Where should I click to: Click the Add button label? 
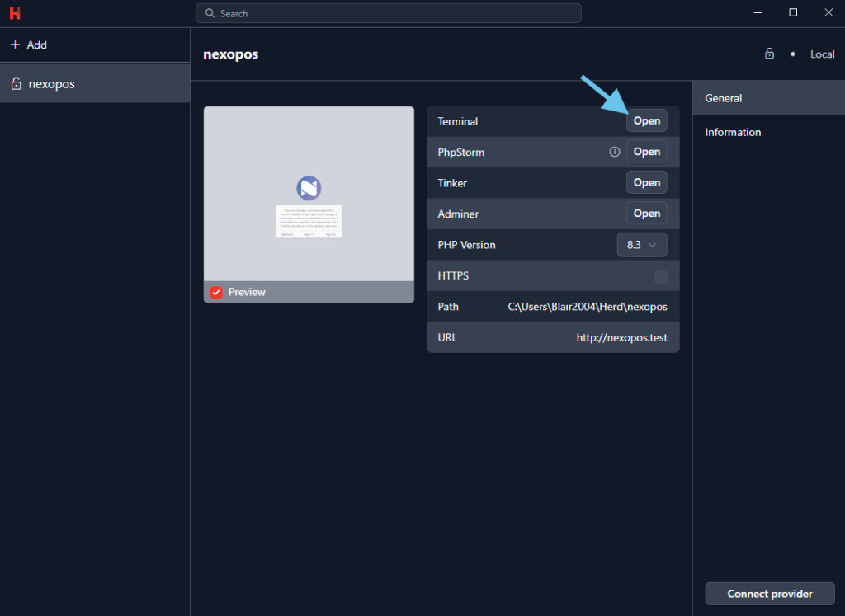click(36, 45)
